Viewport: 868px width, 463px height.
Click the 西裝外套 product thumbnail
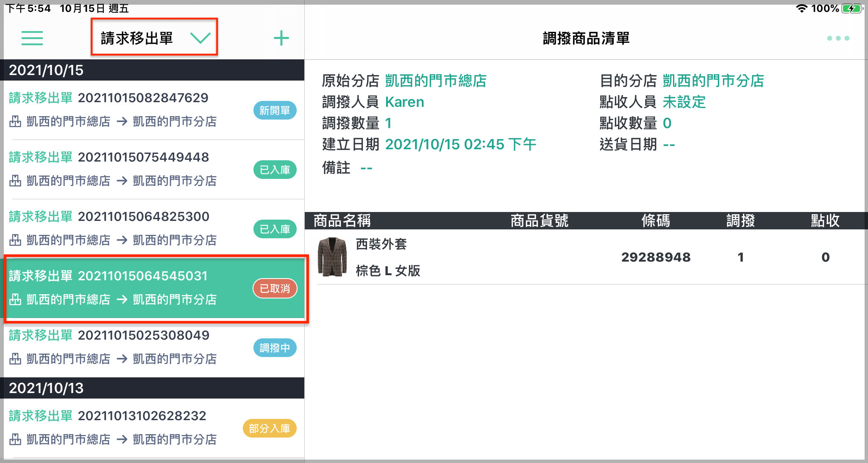tap(332, 257)
